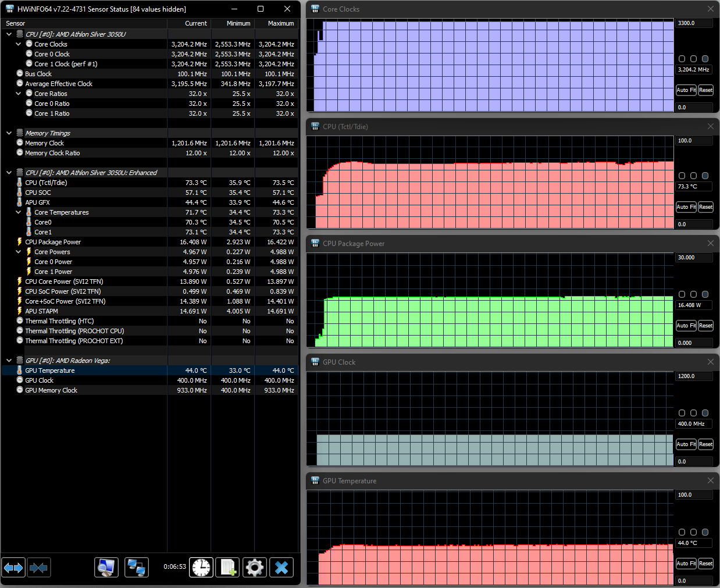Collapse CPU [#0]: AMD Athlon Silver 3050U group
720x588 pixels.
point(9,34)
